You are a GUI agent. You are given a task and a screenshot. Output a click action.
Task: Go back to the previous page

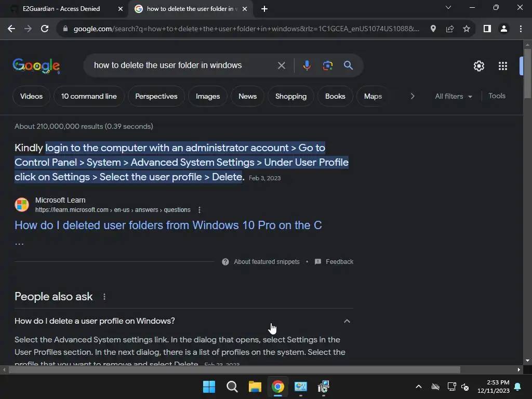coord(11,29)
